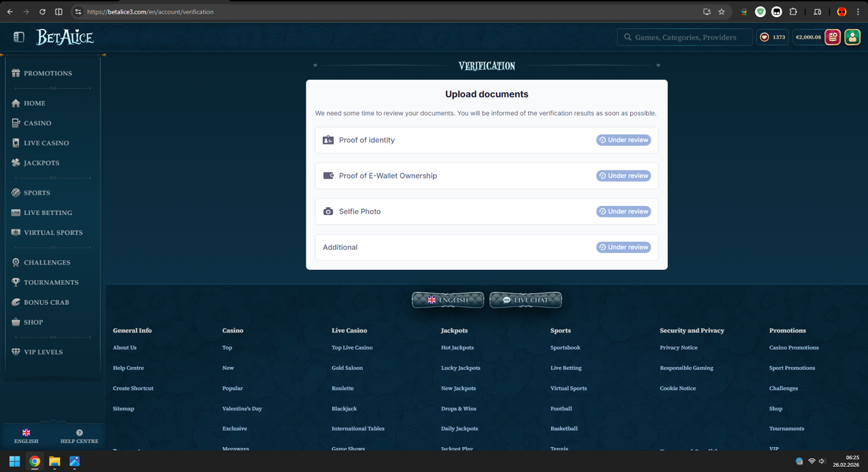Open File Explorer from the taskbar
Image resolution: width=868 pixels, height=472 pixels.
[x=54, y=462]
